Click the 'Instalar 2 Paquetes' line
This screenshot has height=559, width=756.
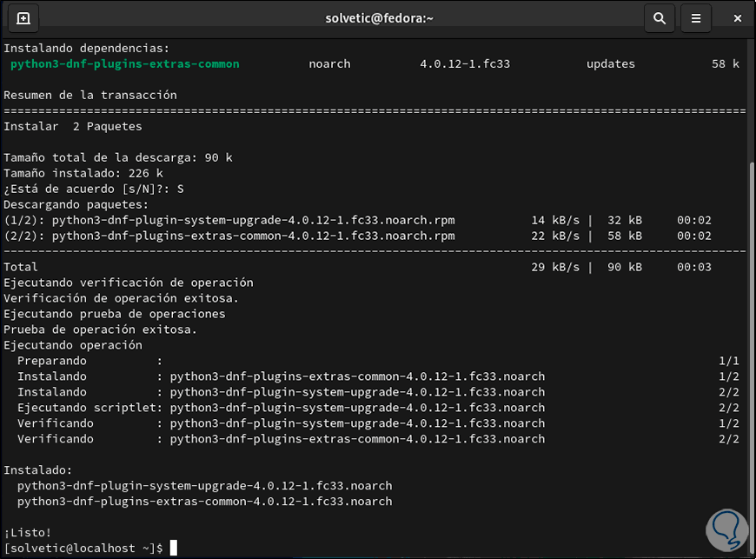73,126
